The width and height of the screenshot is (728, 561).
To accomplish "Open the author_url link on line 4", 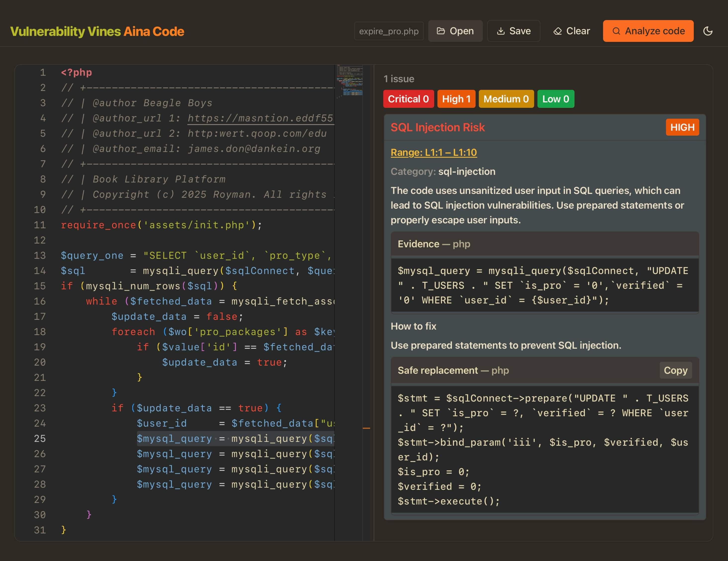I will 260,118.
